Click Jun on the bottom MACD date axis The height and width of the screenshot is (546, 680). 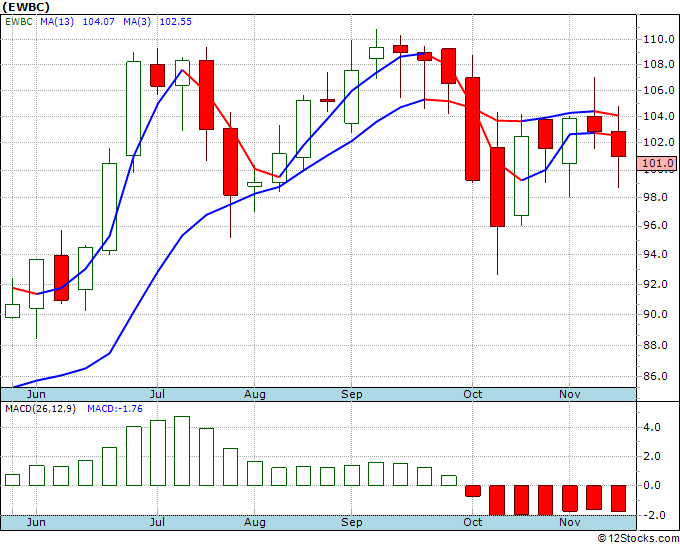36,522
